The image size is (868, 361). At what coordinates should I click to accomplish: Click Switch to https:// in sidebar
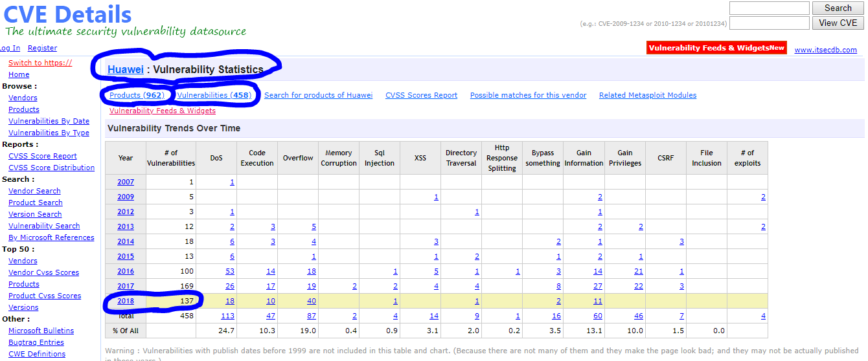pyautogui.click(x=40, y=63)
